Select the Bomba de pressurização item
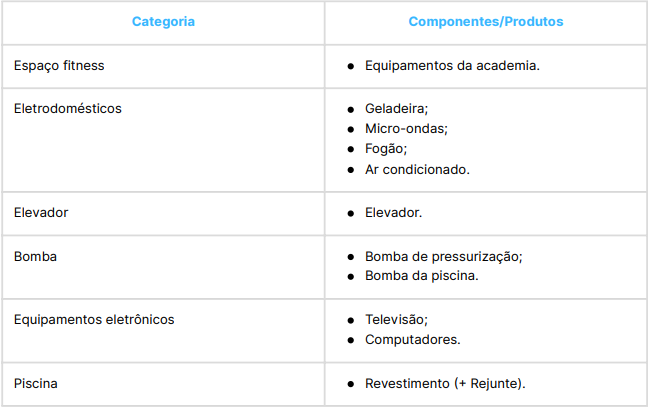The width and height of the screenshot is (651, 408). (x=443, y=256)
